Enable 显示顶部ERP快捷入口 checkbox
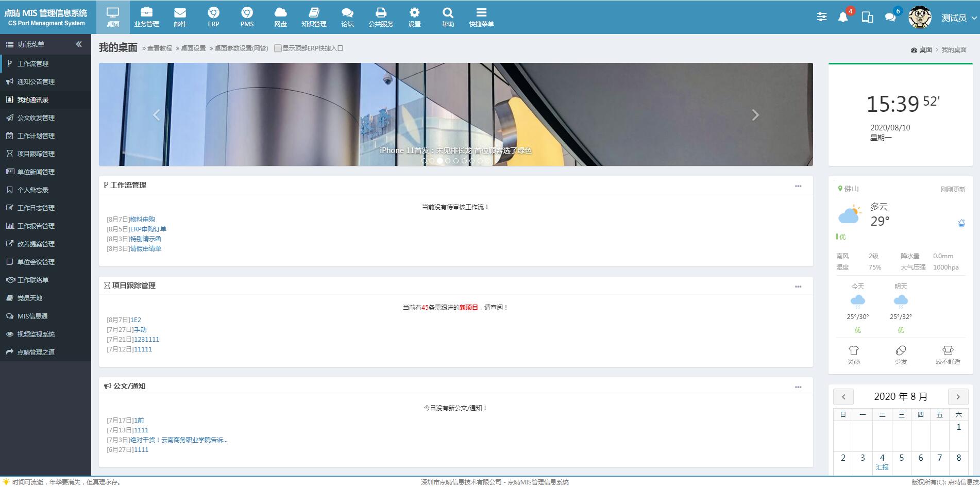This screenshot has height=487, width=980. click(x=278, y=48)
